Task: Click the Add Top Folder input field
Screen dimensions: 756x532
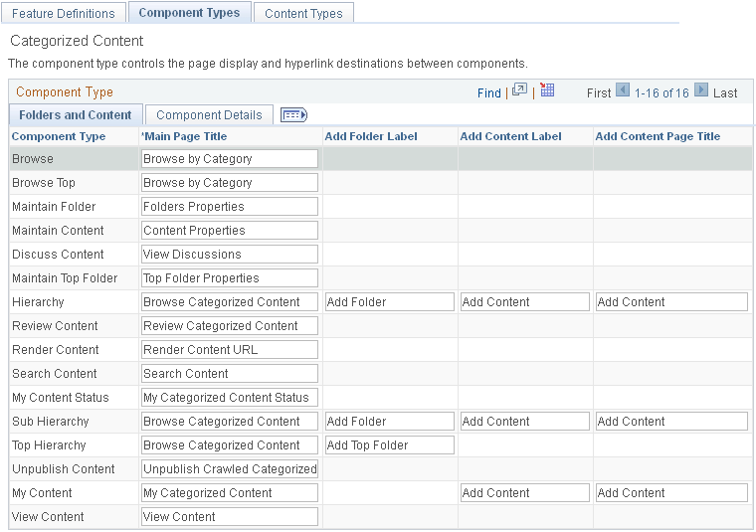Action: pyautogui.click(x=390, y=444)
